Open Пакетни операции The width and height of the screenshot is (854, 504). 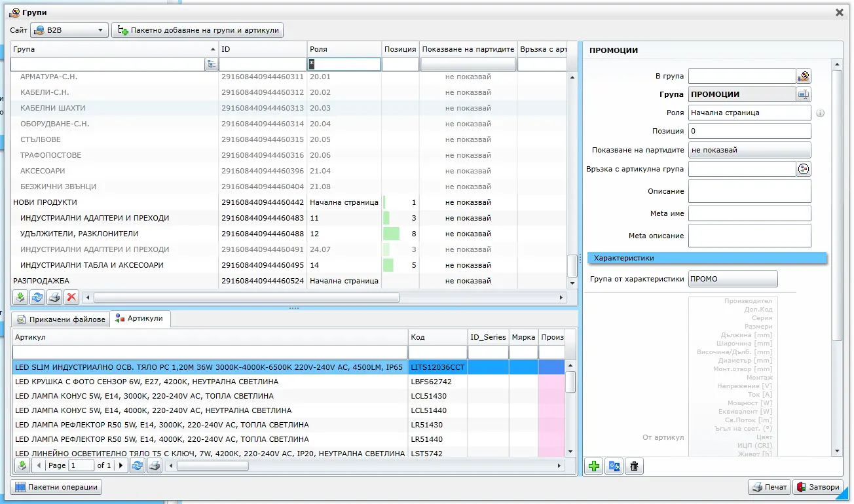coord(56,487)
